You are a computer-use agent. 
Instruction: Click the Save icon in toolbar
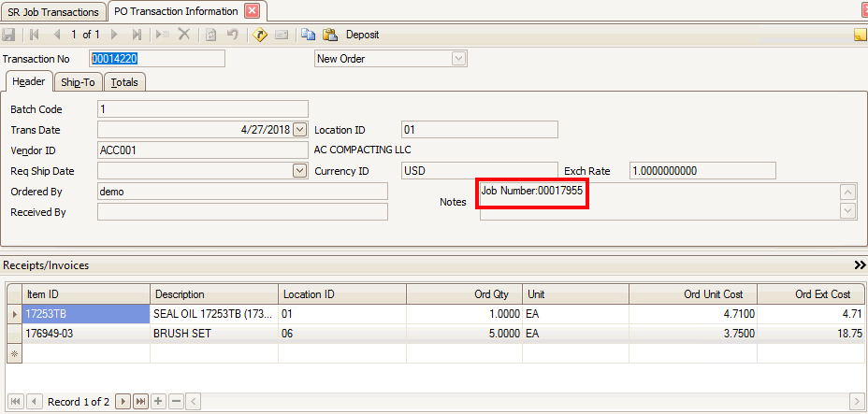9,35
